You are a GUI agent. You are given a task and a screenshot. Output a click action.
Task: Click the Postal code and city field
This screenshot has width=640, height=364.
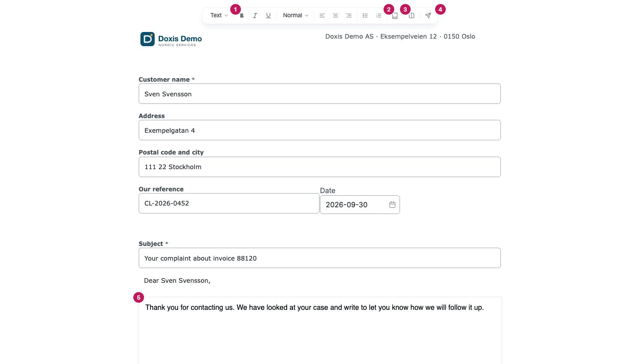point(320,167)
